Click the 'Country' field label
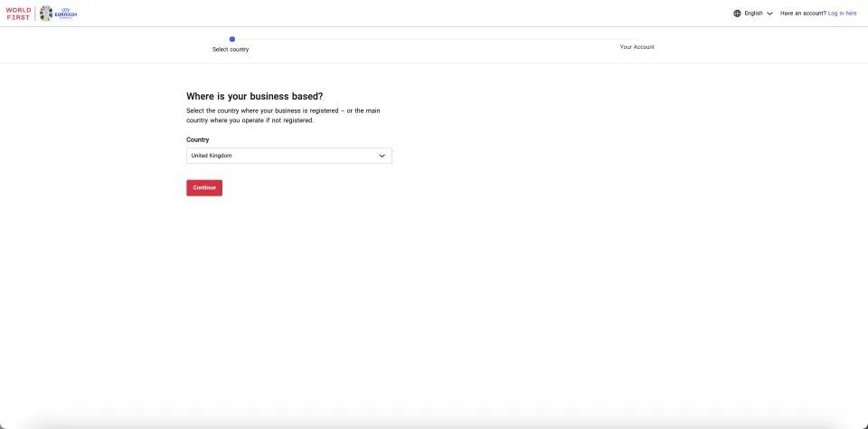The width and height of the screenshot is (868, 429). (x=198, y=140)
